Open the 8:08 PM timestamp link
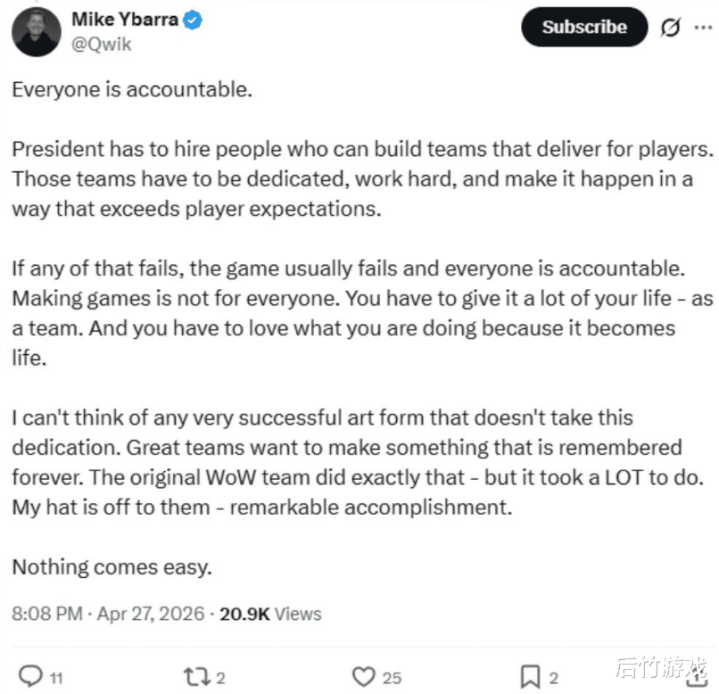The width and height of the screenshot is (719, 694). point(44,613)
